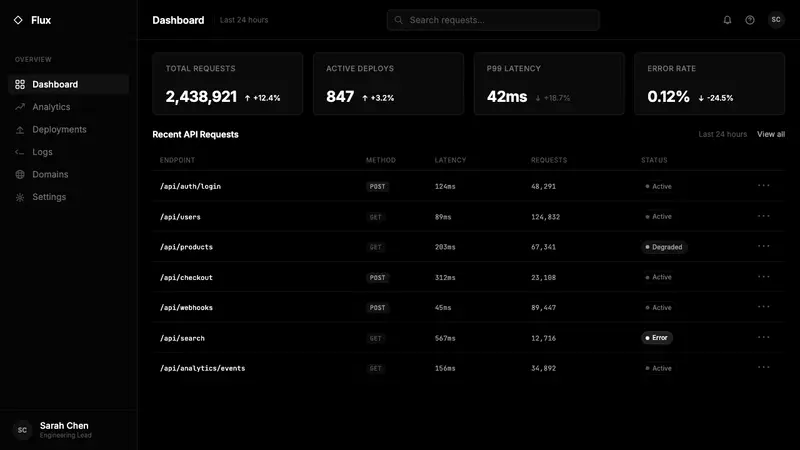Sort by the METHOD column header
Screen dimensions: 800x450
(381, 160)
